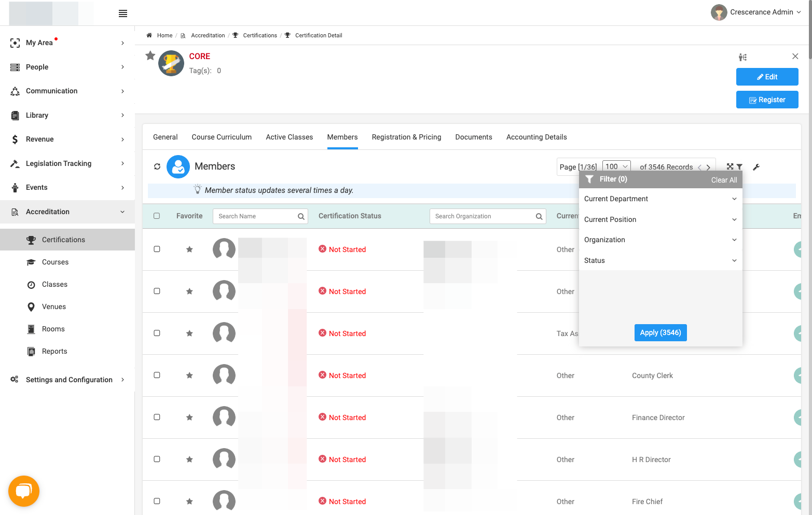Open the wrench settings tool
812x515 pixels.
pyautogui.click(x=756, y=167)
